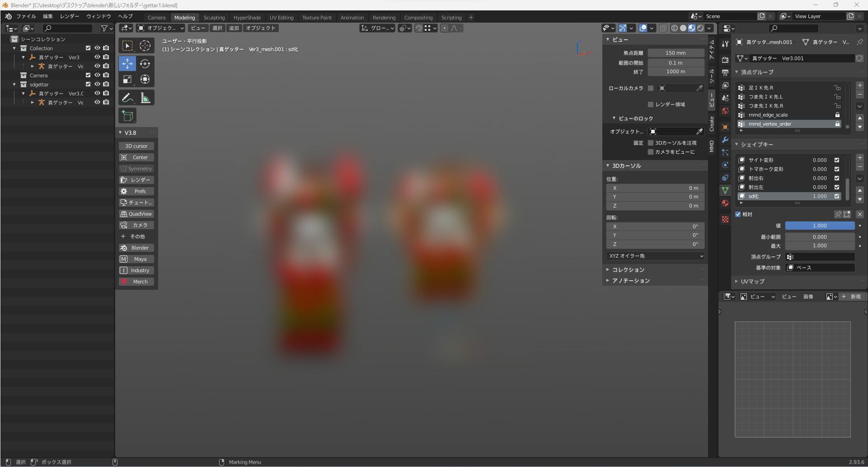Enable the 3Dカーソルを注視 checkbox
Image resolution: width=868 pixels, height=467 pixels.
point(651,143)
